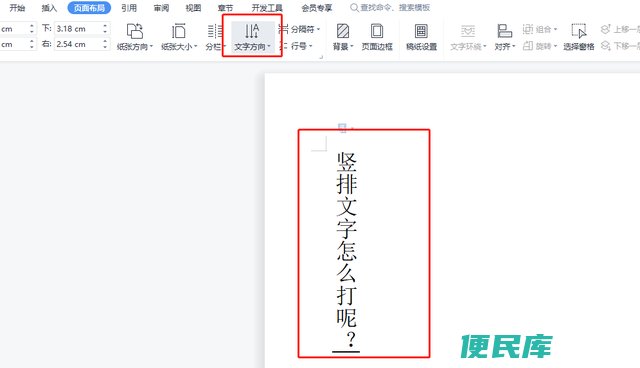640x368 pixels.
Task: Open the 背景 background menu
Action: point(343,37)
